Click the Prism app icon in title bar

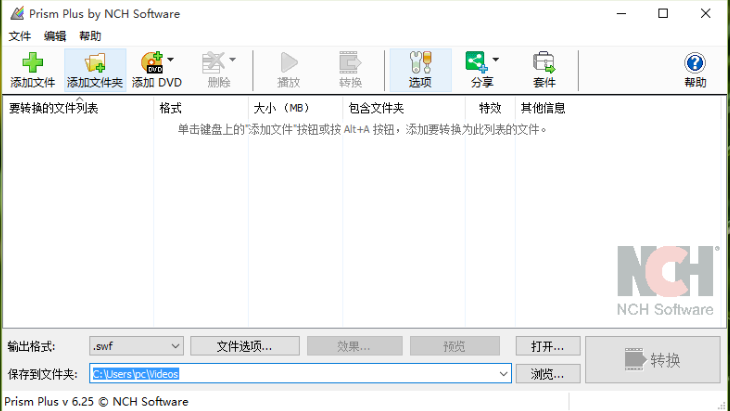tap(17, 13)
